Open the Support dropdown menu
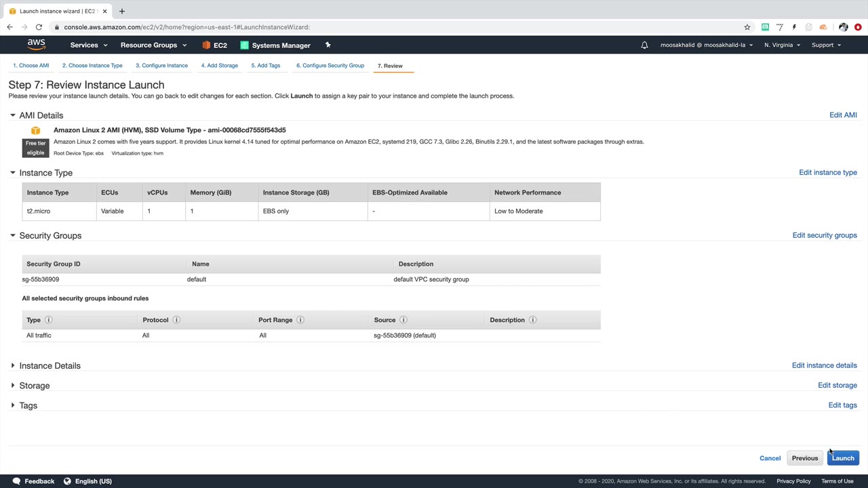Screen dimensions: 868x488 click(x=826, y=45)
